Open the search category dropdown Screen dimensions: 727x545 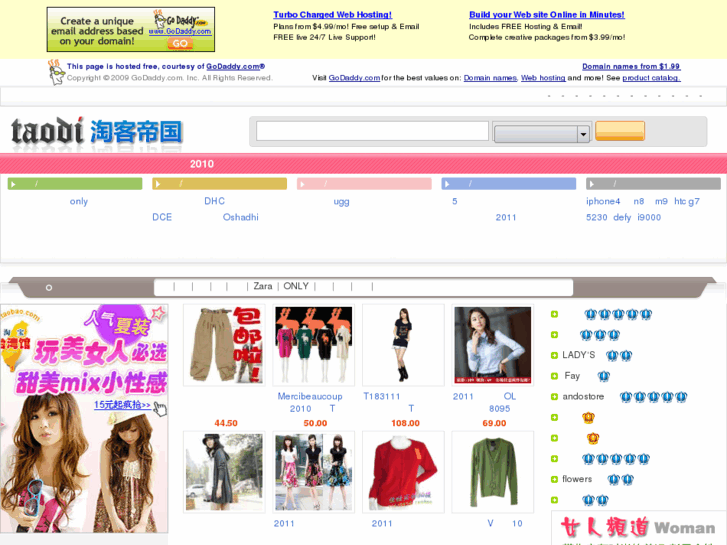[x=542, y=134]
